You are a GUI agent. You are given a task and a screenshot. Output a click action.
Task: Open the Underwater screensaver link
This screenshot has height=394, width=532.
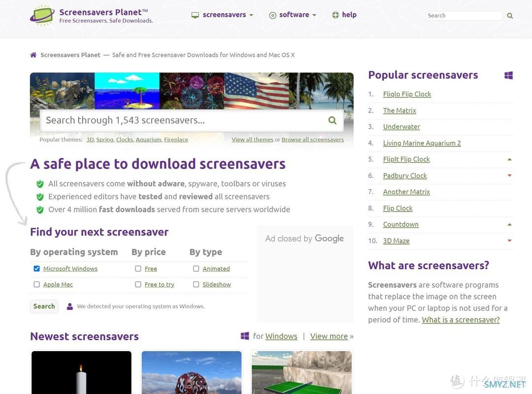pos(401,127)
